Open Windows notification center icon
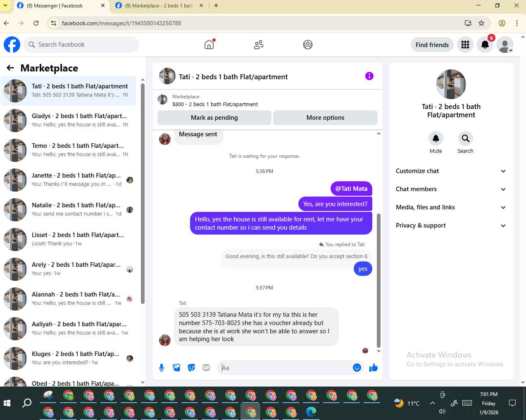The width and height of the screenshot is (526, 420). click(x=512, y=403)
